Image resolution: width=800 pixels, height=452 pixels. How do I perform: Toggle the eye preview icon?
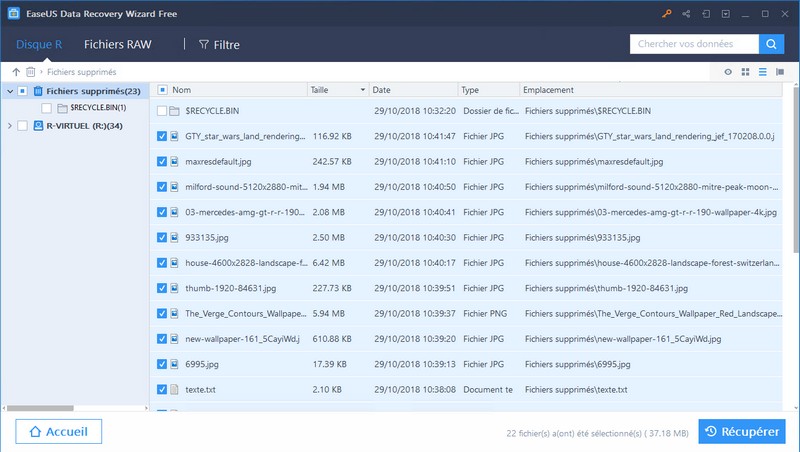[728, 72]
